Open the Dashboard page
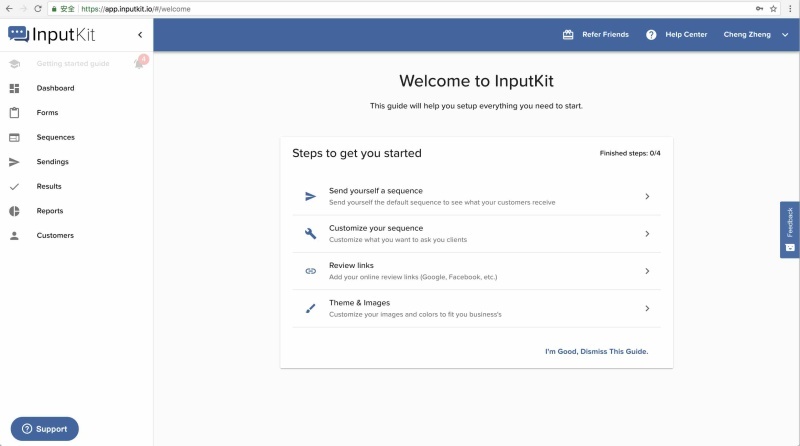Viewport: 800px width, 446px height. [55, 88]
